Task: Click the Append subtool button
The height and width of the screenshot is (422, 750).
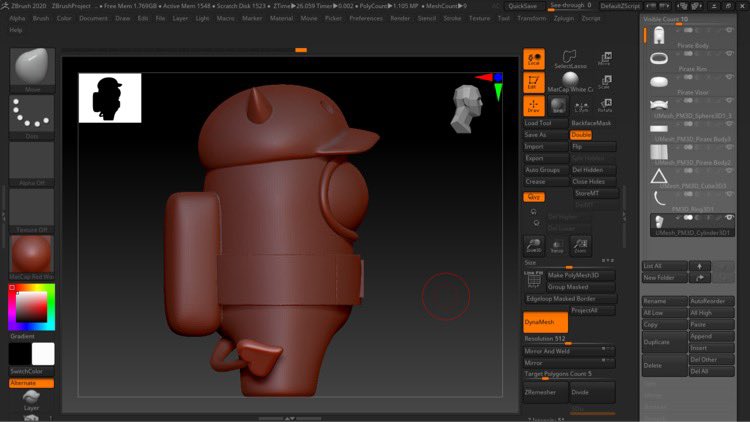Action: 711,336
